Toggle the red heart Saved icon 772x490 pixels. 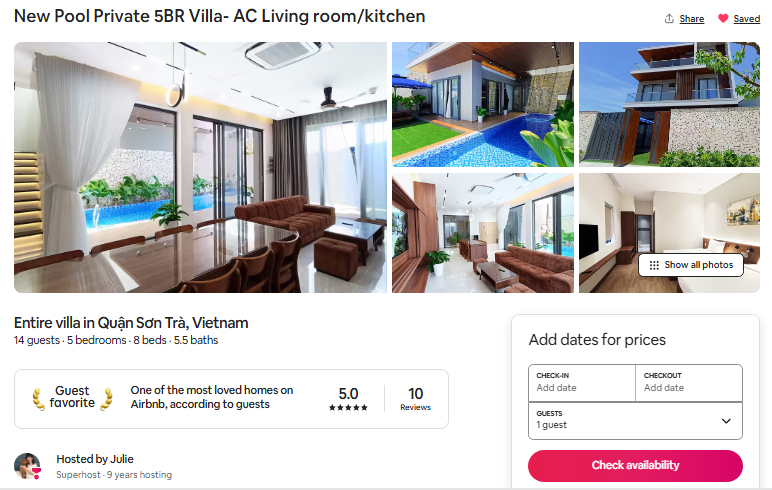point(723,19)
